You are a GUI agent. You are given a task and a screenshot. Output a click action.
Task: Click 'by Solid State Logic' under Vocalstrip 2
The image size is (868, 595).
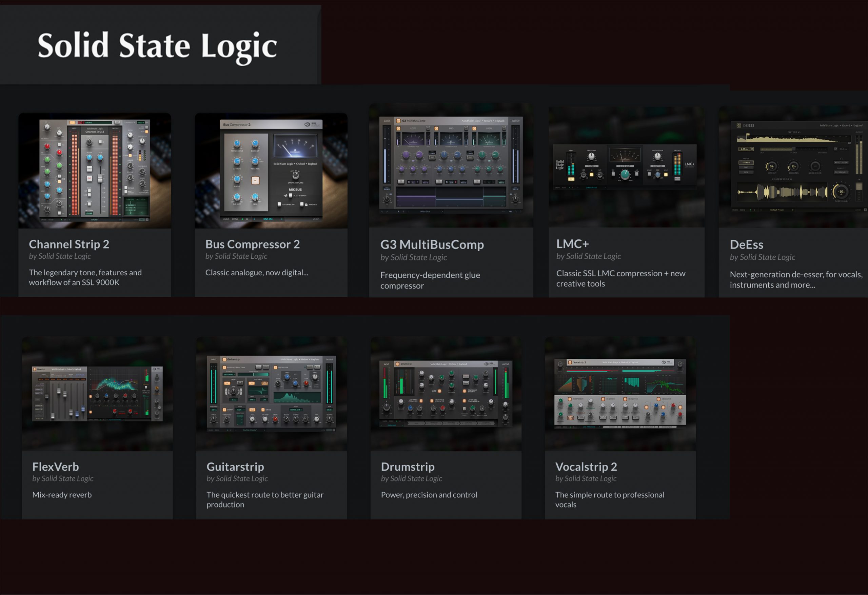click(585, 478)
